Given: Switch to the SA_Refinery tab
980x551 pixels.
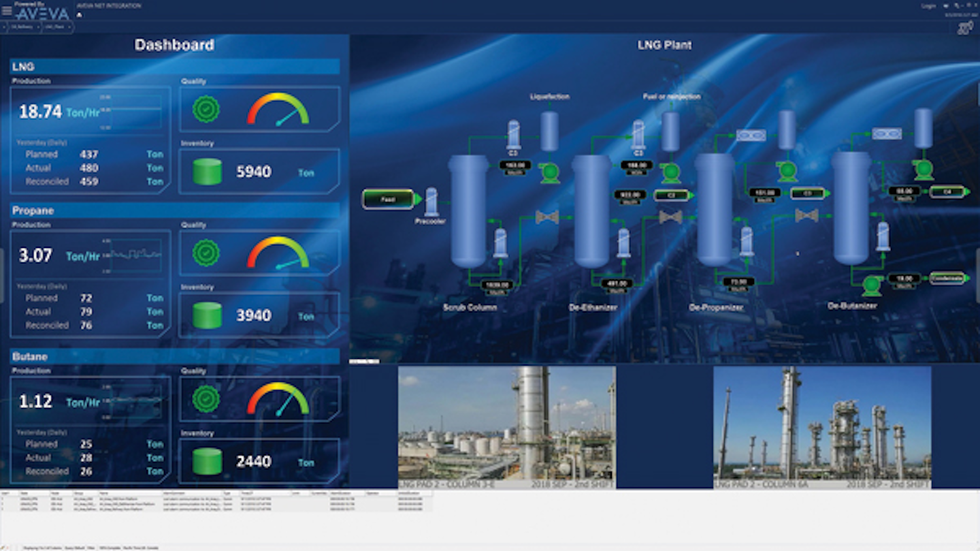Looking at the screenshot, I should click(x=22, y=28).
